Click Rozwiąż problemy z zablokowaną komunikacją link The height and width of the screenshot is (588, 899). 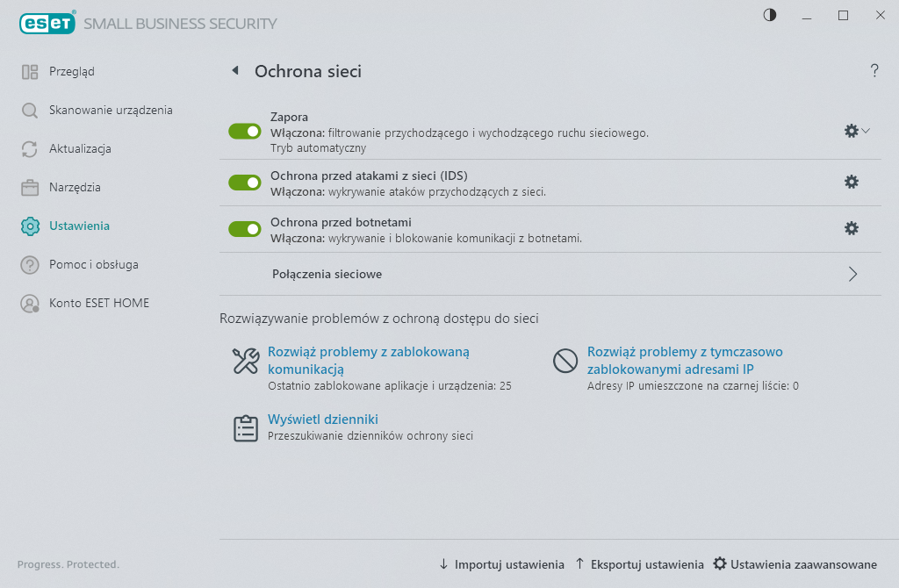click(368, 361)
